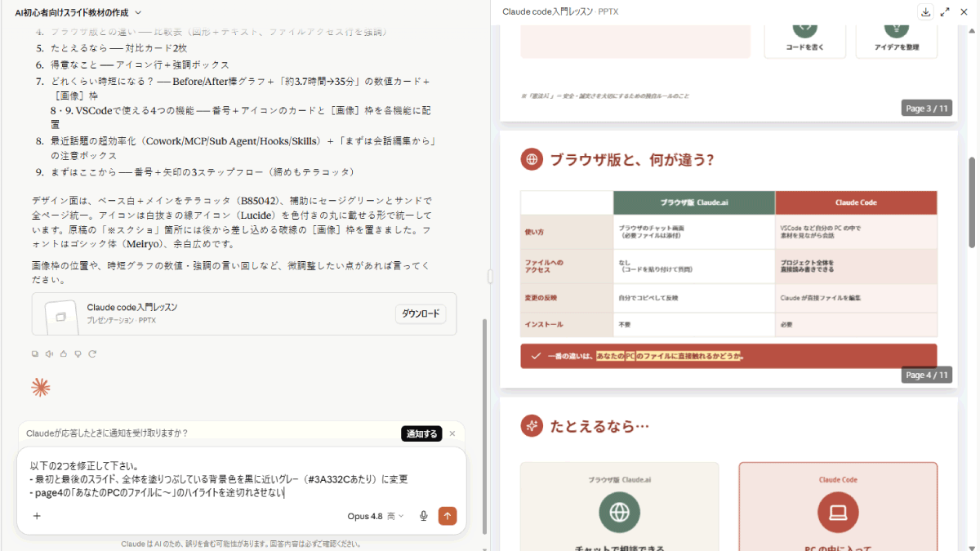980x551 pixels.
Task: Send the message with the orange arrow button
Action: point(448,516)
